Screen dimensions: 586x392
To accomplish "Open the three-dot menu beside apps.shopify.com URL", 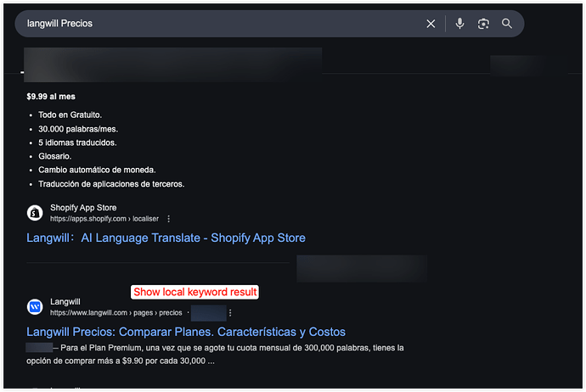I will 168,219.
